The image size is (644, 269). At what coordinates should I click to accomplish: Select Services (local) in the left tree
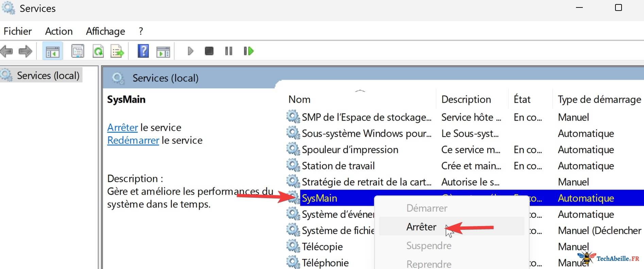pyautogui.click(x=48, y=75)
